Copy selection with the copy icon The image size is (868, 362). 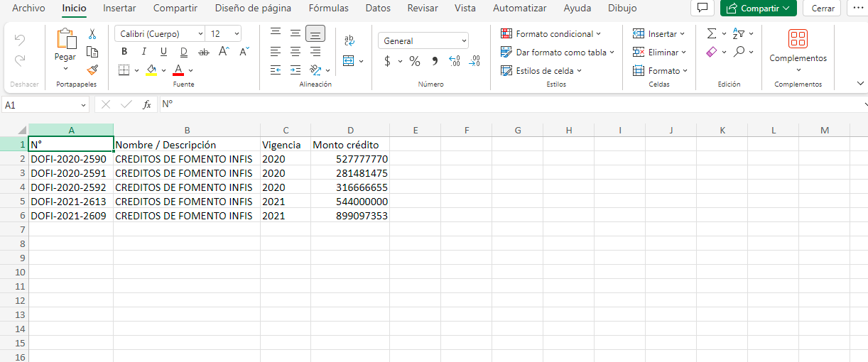click(x=92, y=52)
